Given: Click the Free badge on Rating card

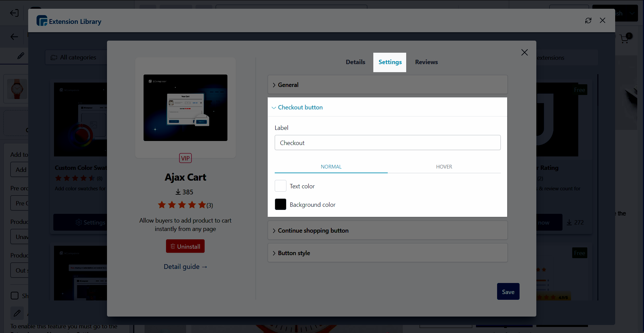Looking at the screenshot, I should [x=579, y=90].
